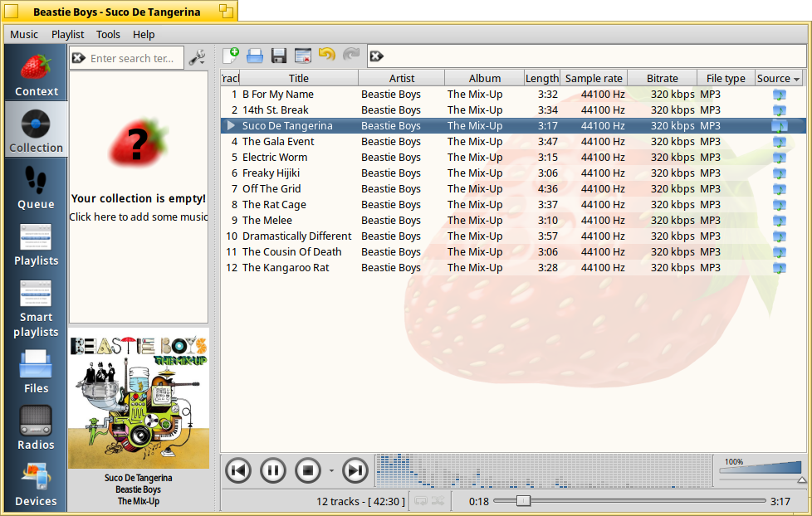812x516 pixels.
Task: Click the '12 tracks - [ 42:30 ]' status text
Action: click(361, 502)
